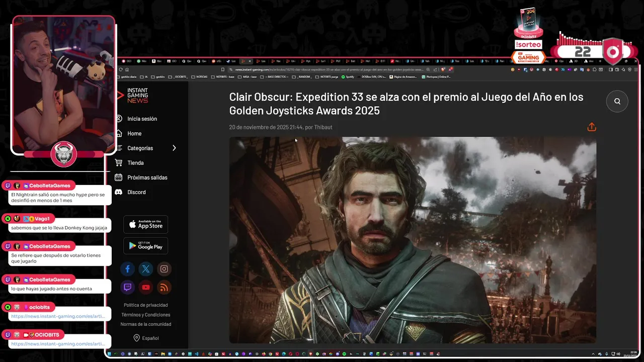Open the Photopea bookmark
The image size is (644, 362).
pos(436,77)
